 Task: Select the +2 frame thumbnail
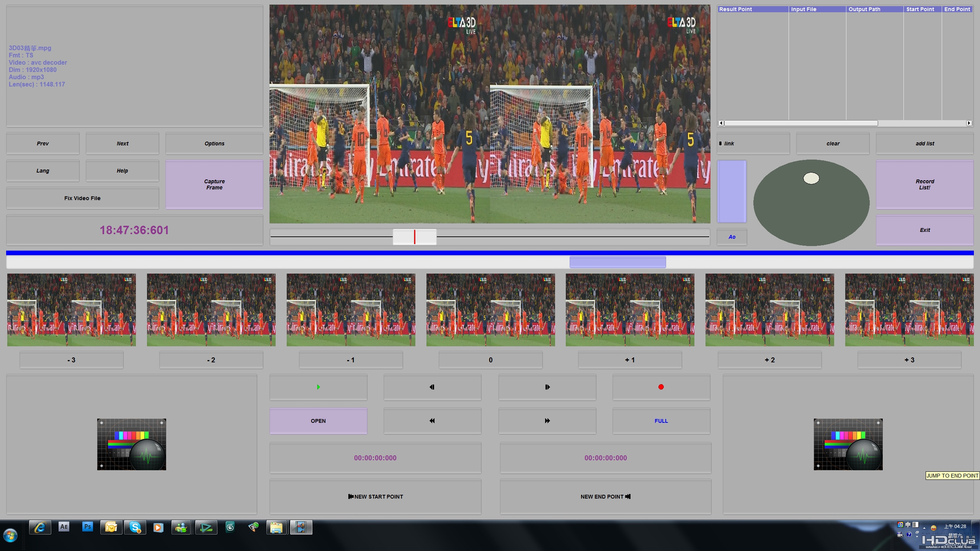pos(769,310)
